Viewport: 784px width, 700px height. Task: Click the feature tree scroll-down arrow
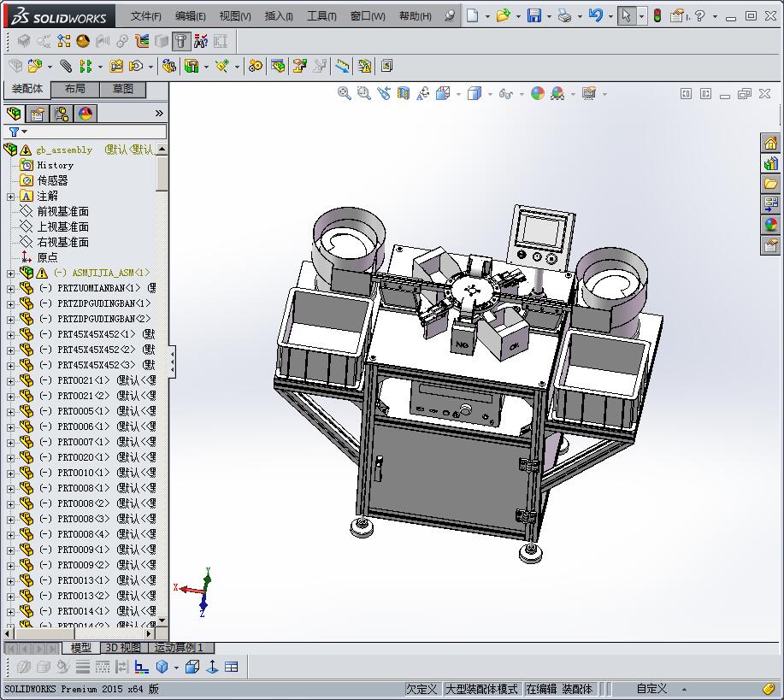(x=162, y=621)
